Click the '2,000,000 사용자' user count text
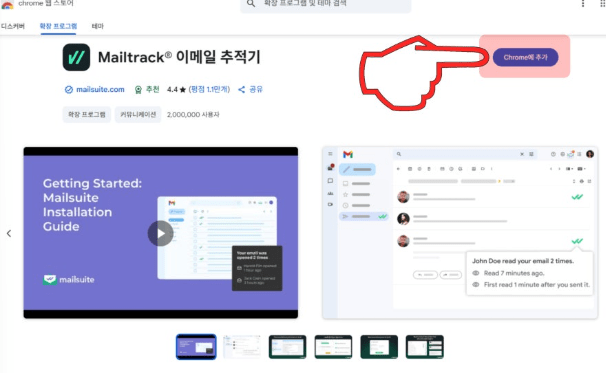 [193, 114]
